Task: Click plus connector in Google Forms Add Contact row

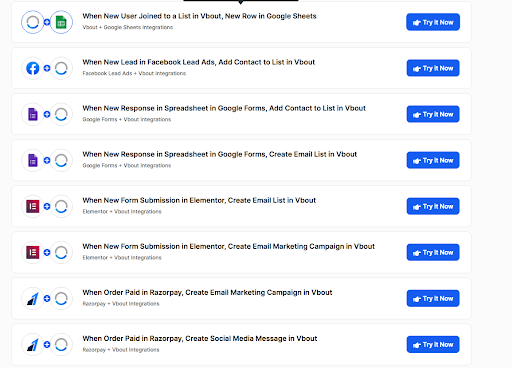Action: (x=47, y=114)
